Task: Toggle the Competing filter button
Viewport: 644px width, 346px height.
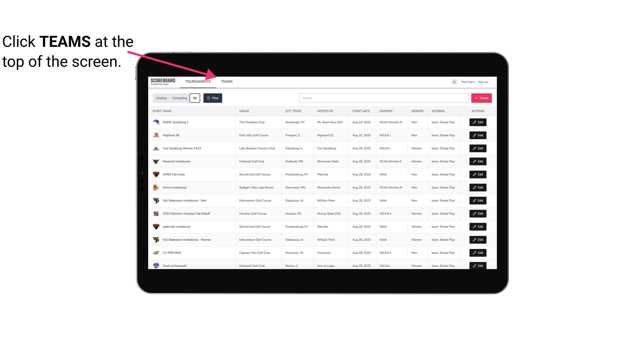Action: 179,98
